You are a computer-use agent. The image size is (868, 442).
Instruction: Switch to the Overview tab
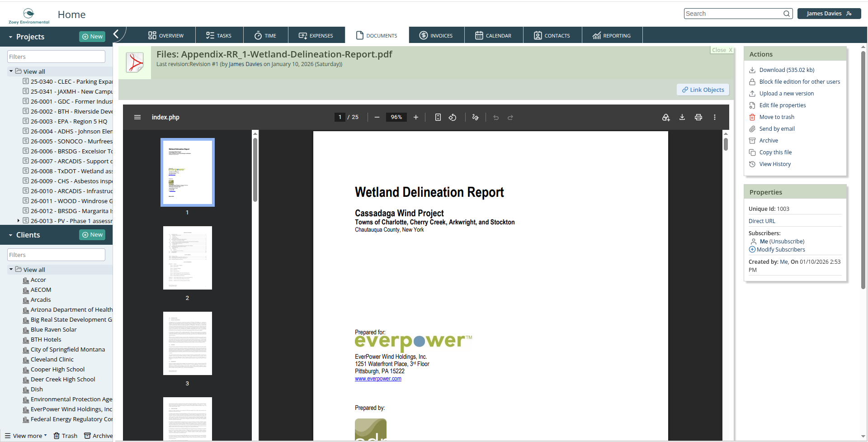pos(166,35)
